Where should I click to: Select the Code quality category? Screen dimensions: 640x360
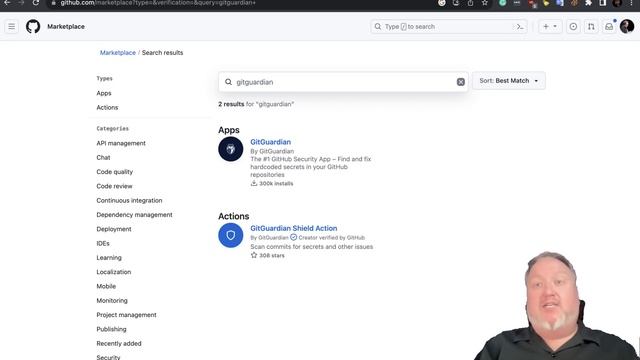pos(115,172)
